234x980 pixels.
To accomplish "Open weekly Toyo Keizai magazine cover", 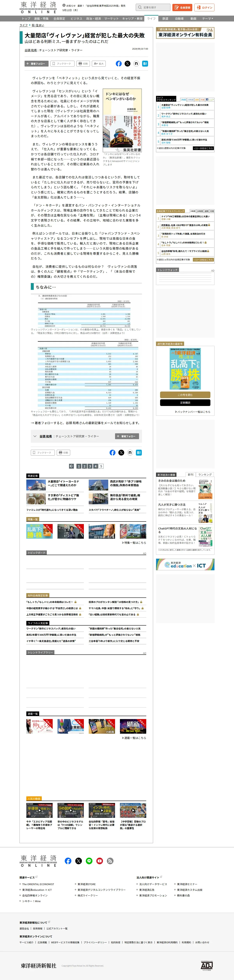I will tap(185, 369).
